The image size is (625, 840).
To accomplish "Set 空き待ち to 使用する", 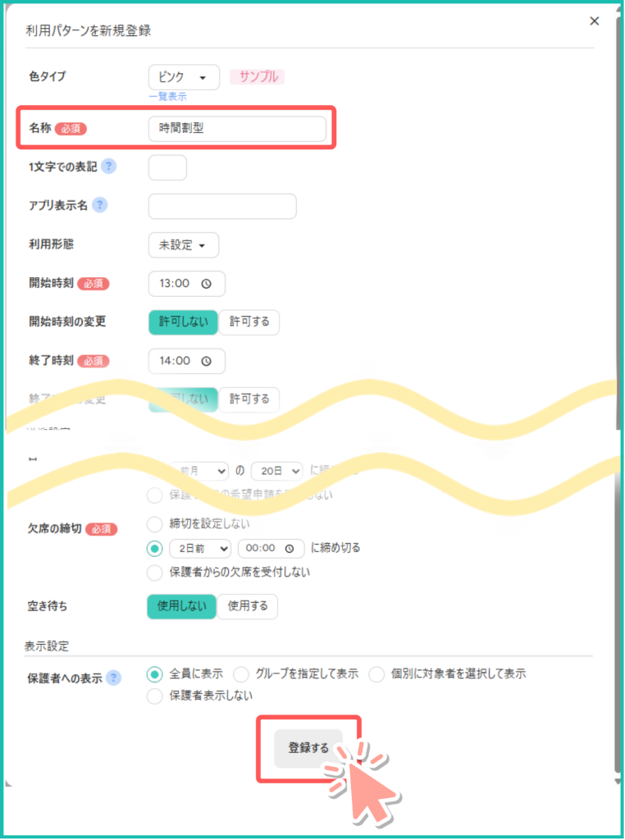I will coord(248,606).
